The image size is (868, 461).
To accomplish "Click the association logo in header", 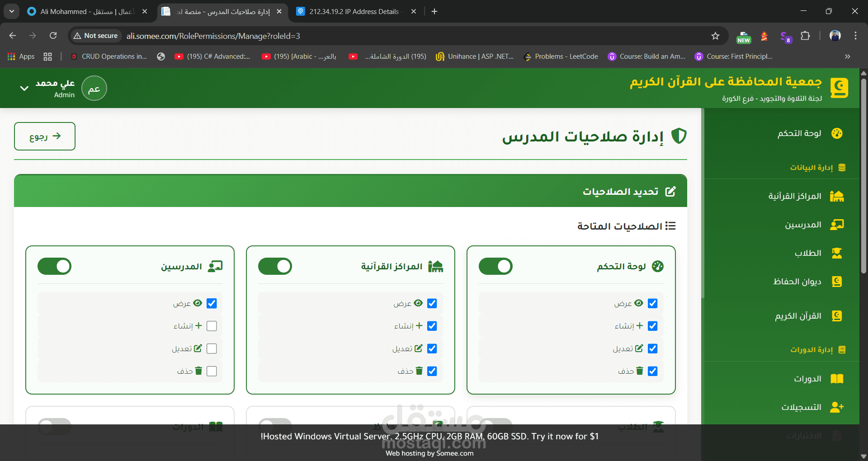I will (x=839, y=88).
